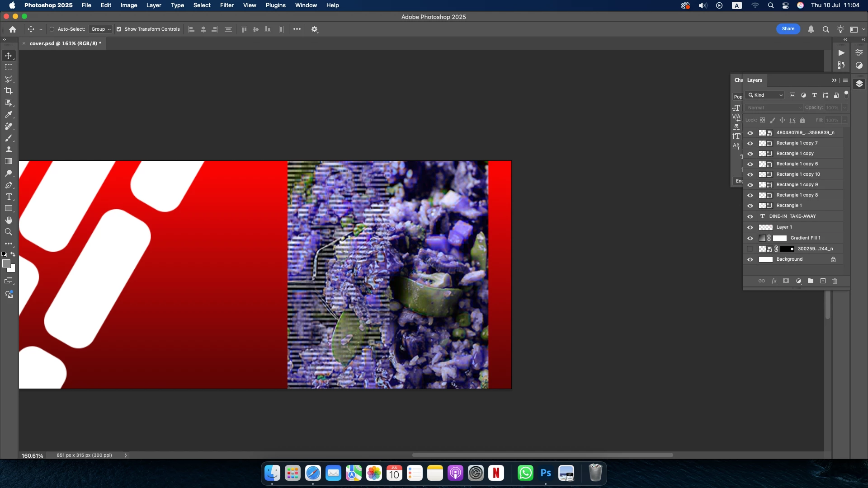Select the Gradient tool
The image size is (868, 488).
point(9,161)
